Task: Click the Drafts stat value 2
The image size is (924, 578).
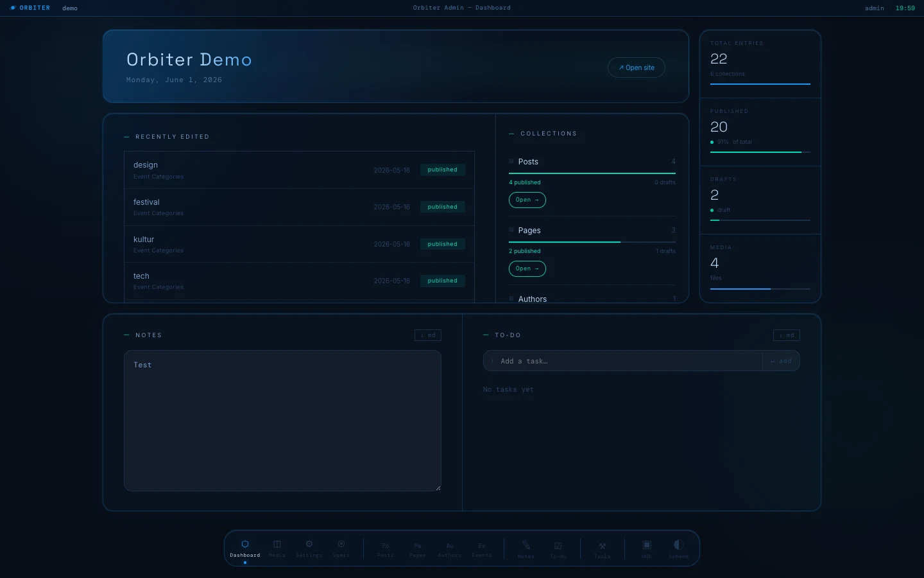Action: tap(715, 195)
